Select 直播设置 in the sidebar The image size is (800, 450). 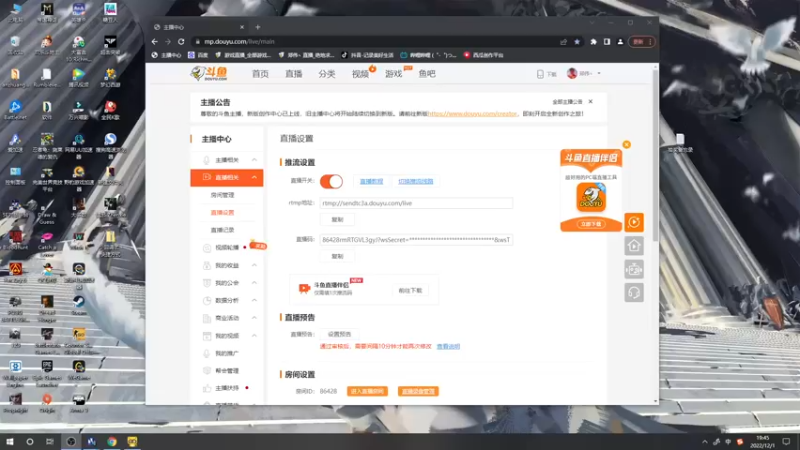click(x=222, y=212)
